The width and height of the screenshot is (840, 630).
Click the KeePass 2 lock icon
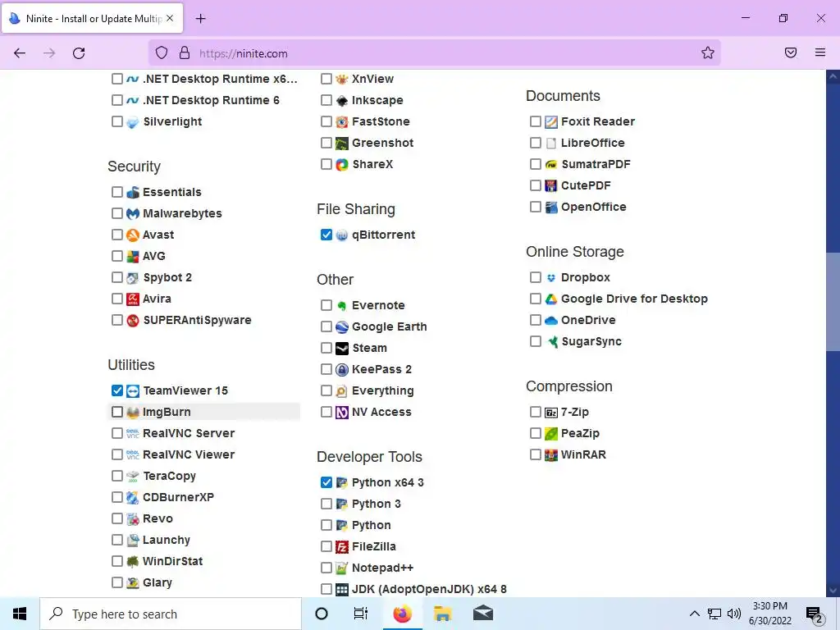[x=342, y=370]
